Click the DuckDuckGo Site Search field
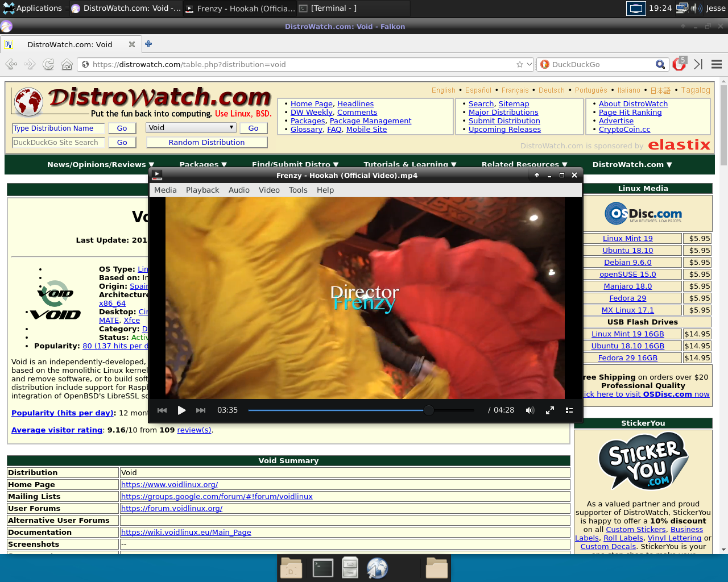728x582 pixels. click(58, 143)
